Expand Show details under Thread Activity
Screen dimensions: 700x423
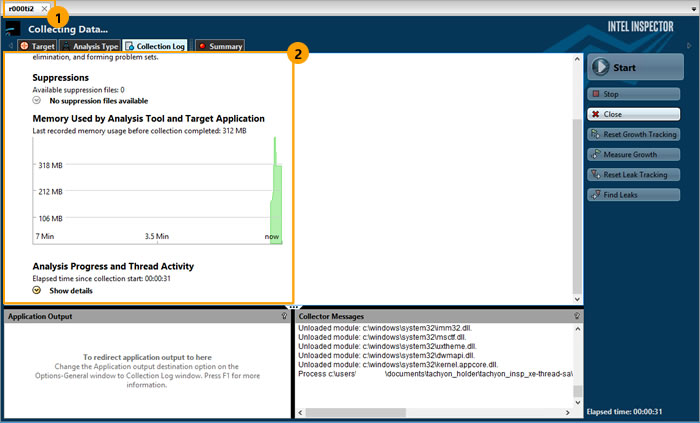[x=37, y=290]
